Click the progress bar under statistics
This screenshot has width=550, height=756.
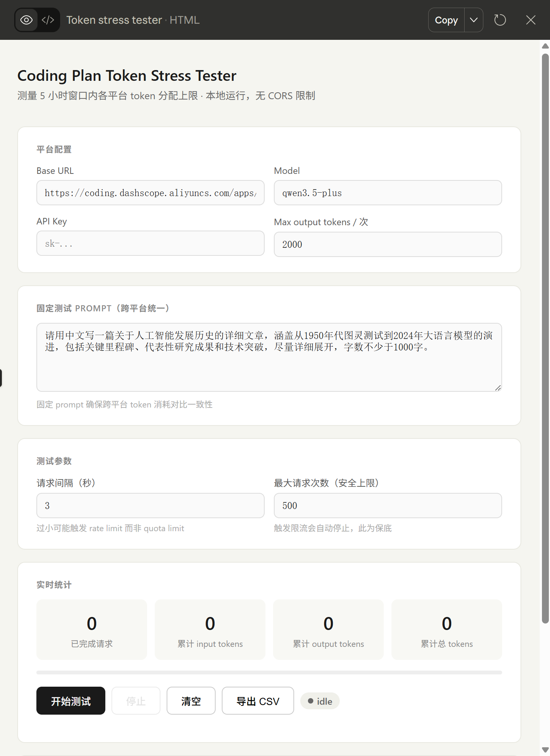click(269, 673)
